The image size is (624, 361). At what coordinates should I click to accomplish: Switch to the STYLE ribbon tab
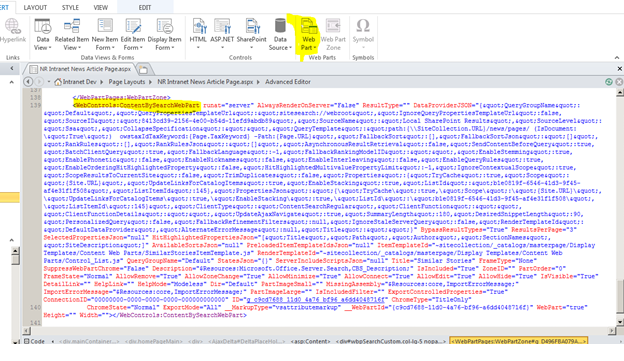pyautogui.click(x=70, y=8)
